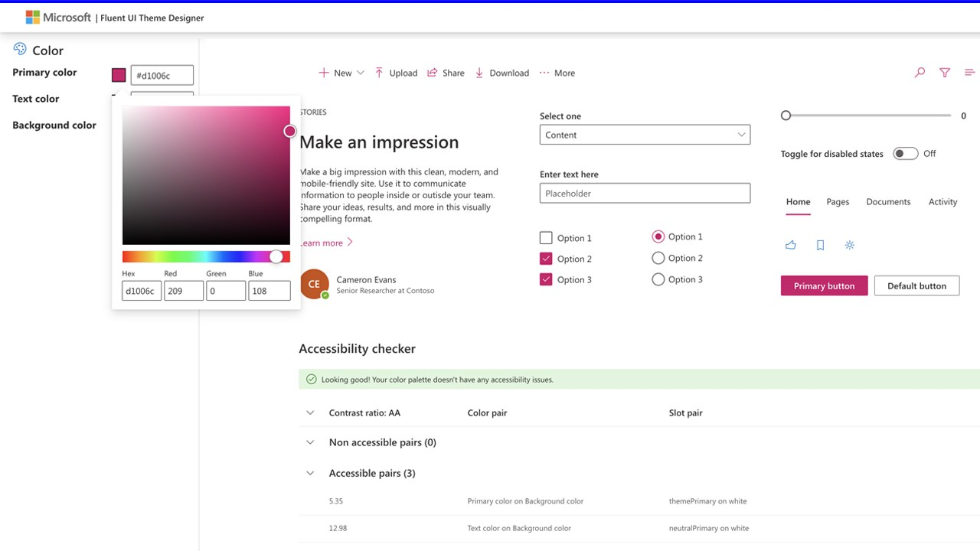Collapse the Accessible pairs section

(310, 473)
